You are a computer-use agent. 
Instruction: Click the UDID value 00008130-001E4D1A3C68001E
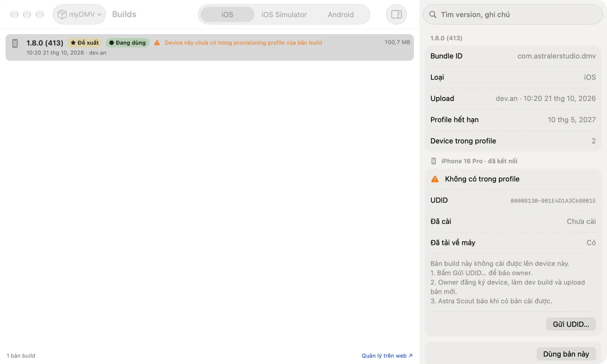553,201
